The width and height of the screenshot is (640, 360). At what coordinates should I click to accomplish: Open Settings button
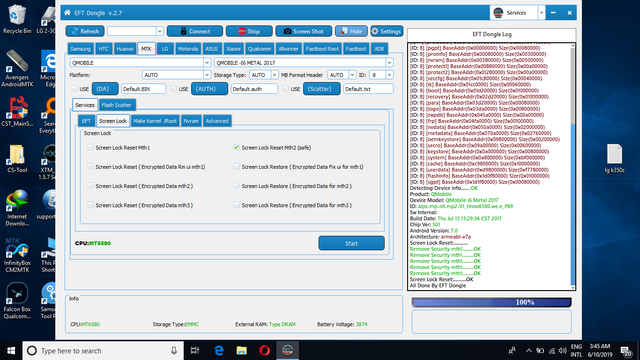coord(387,31)
